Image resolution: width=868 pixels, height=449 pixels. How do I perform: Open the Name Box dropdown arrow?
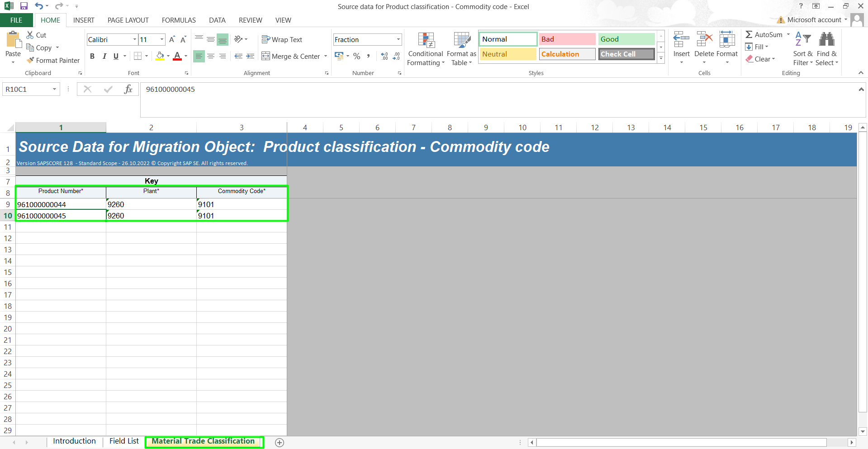coord(54,90)
